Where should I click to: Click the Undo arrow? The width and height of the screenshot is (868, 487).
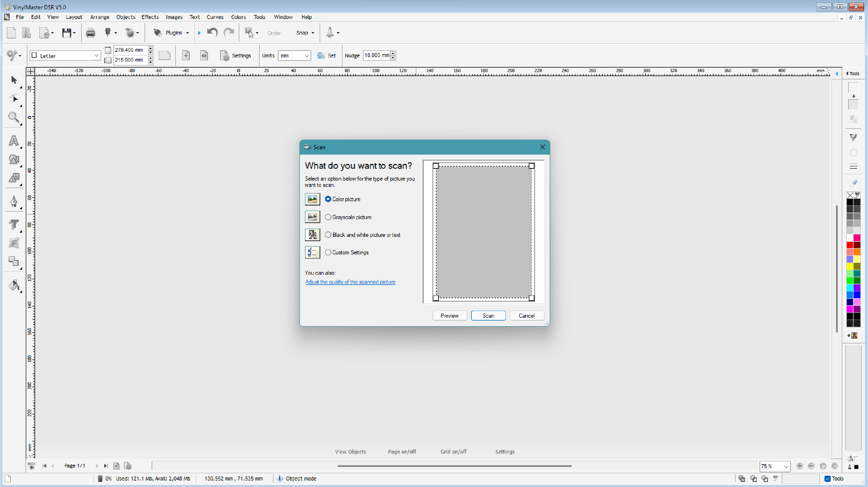(212, 33)
